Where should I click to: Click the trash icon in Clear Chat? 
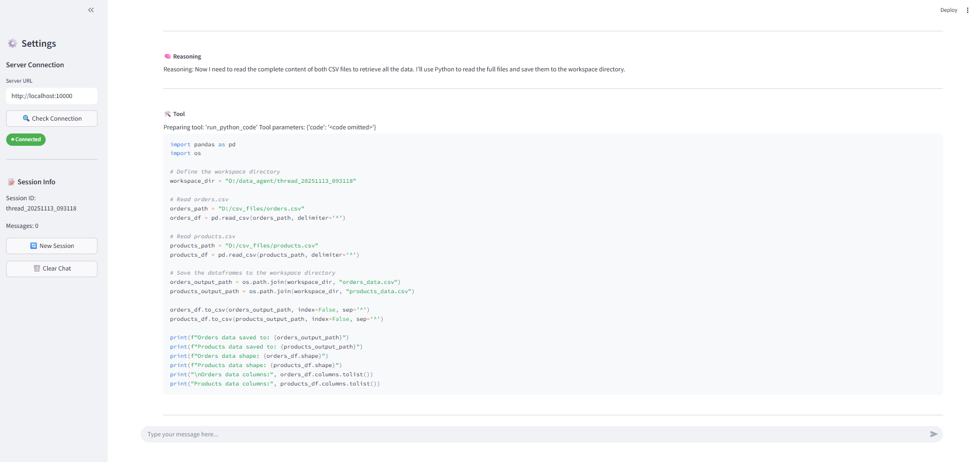click(37, 268)
